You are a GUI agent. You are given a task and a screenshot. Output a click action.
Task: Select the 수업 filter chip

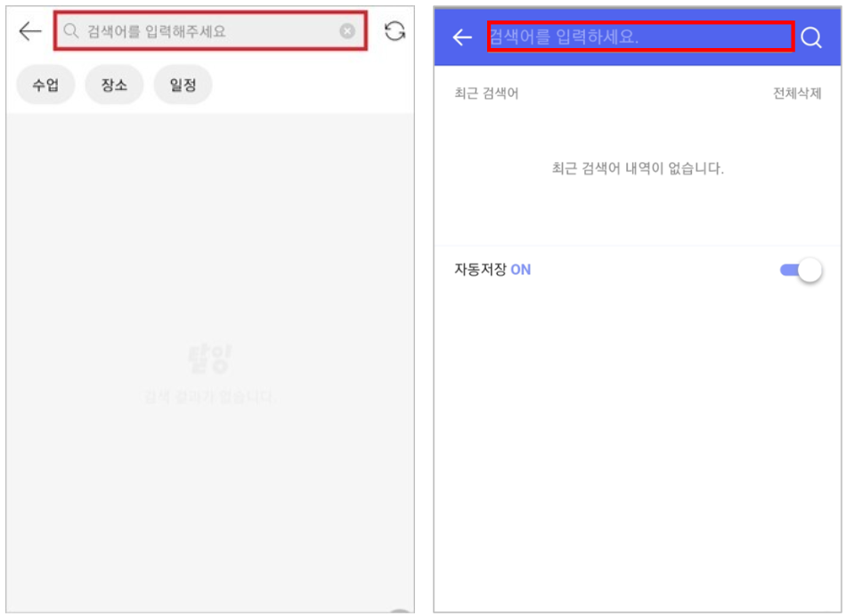pos(45,85)
